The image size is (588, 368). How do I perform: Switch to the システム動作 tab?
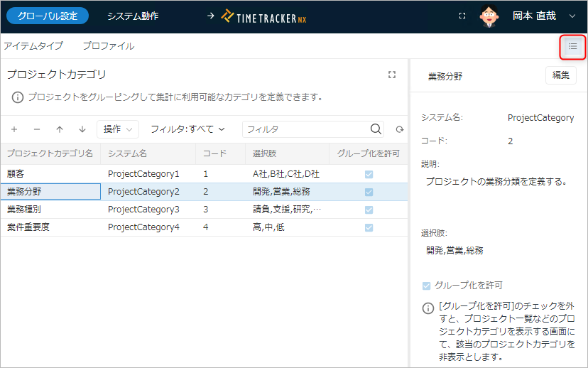click(x=133, y=16)
